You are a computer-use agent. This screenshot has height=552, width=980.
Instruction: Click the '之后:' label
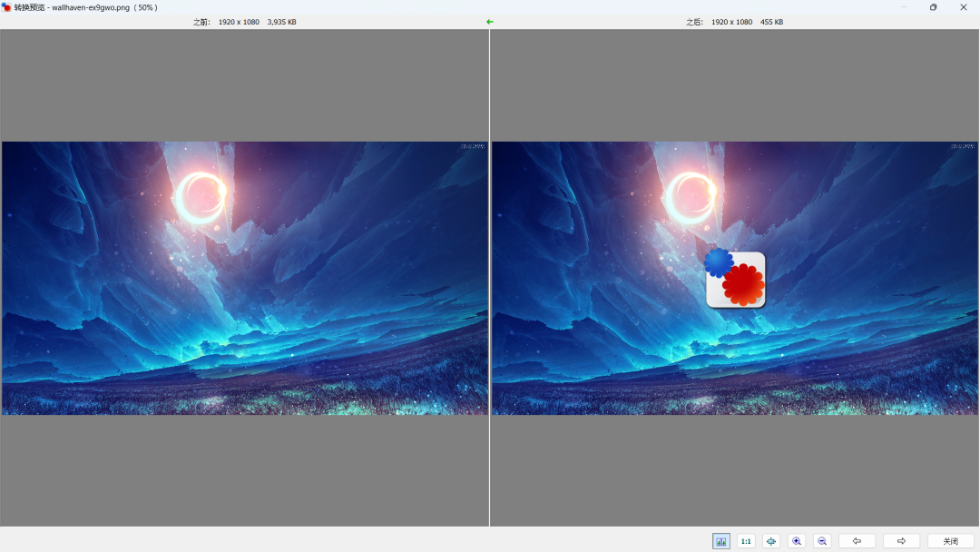tap(694, 22)
